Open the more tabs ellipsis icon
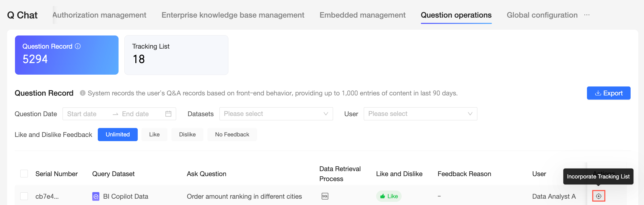Viewport: 644px width, 205px height. click(x=587, y=15)
